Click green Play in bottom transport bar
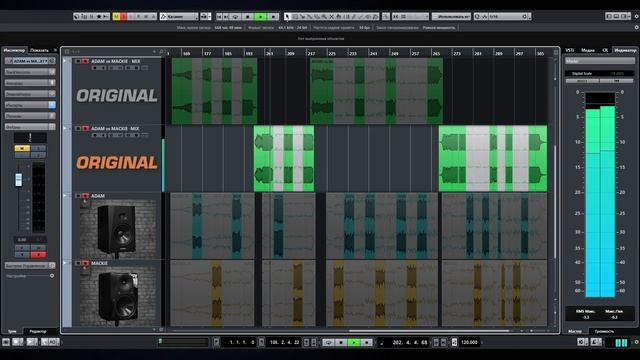 click(353, 342)
